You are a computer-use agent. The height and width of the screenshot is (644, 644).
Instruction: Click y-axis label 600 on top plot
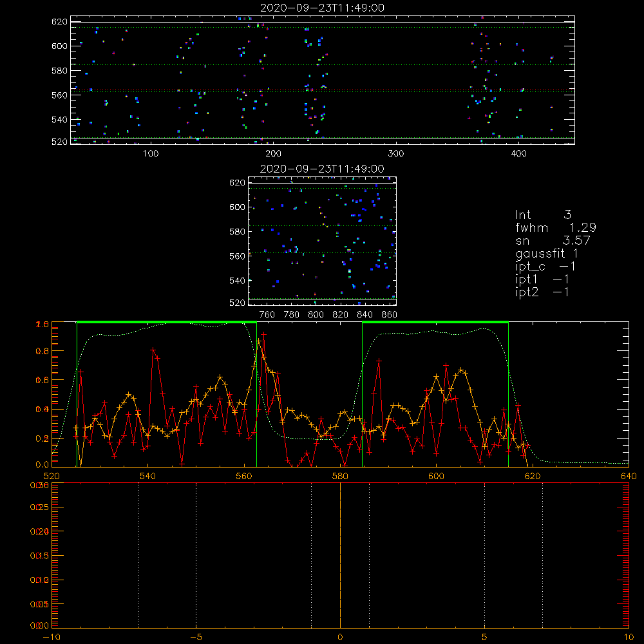pos(59,46)
